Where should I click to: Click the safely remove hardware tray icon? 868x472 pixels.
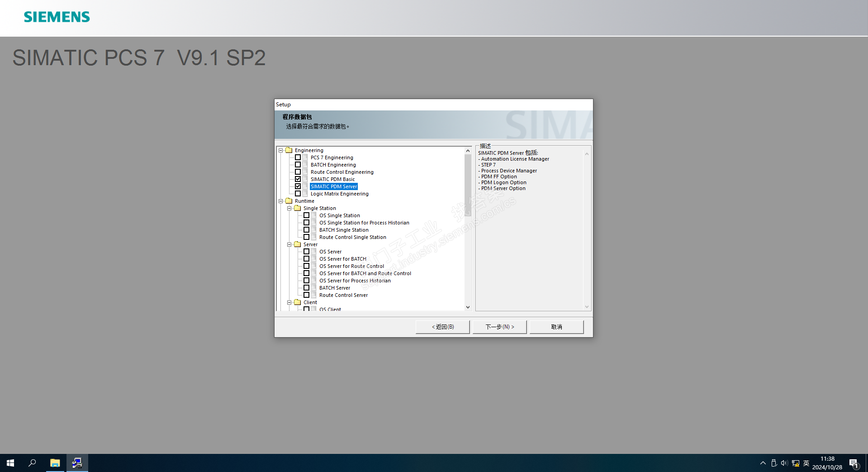coord(774,463)
